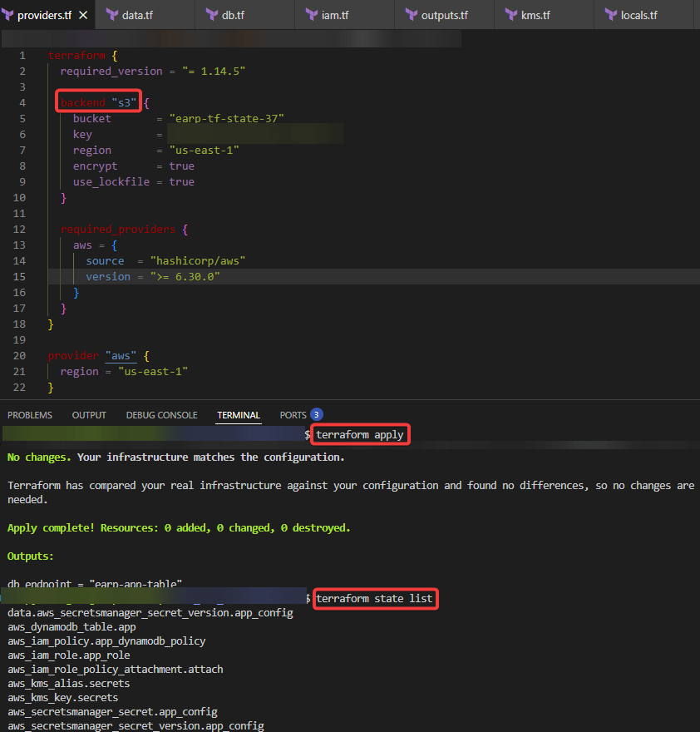
Task: Click the Terraform icon on db.tf tab
Action: [x=211, y=15]
